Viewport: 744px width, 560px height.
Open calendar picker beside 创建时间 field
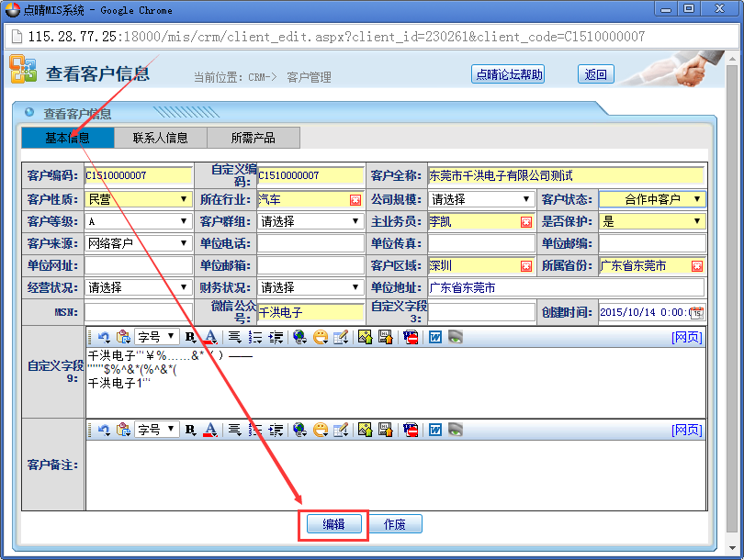(696, 313)
